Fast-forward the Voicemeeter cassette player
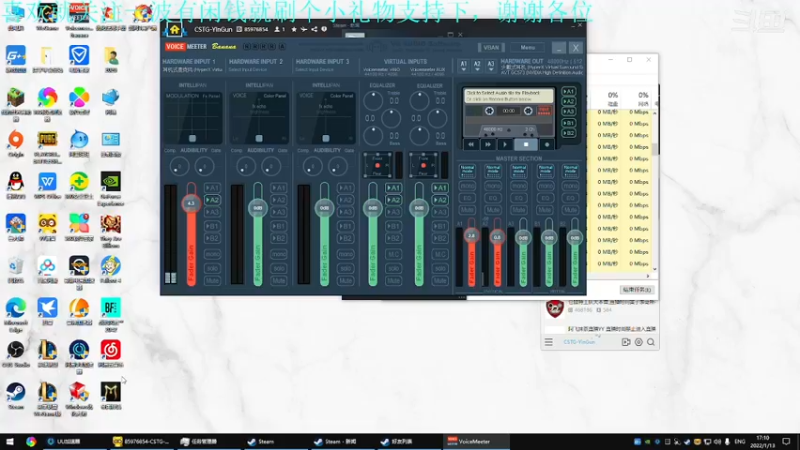 488,144
